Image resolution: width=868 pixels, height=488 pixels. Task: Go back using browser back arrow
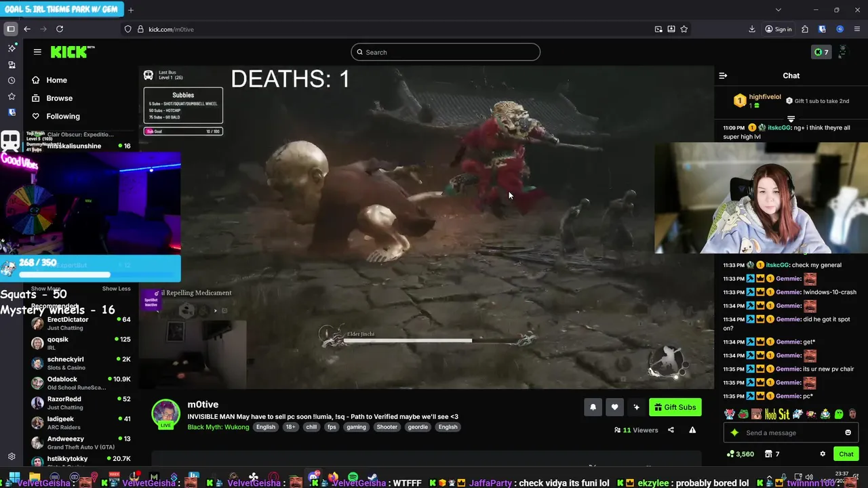27,29
